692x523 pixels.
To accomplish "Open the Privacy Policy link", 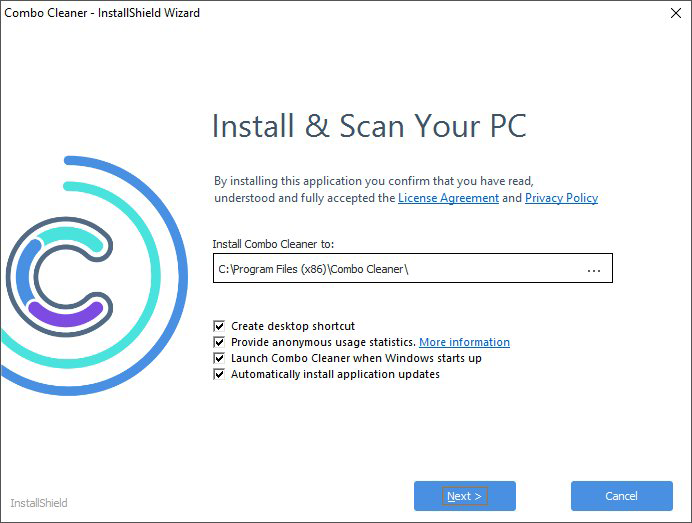I will [561, 198].
